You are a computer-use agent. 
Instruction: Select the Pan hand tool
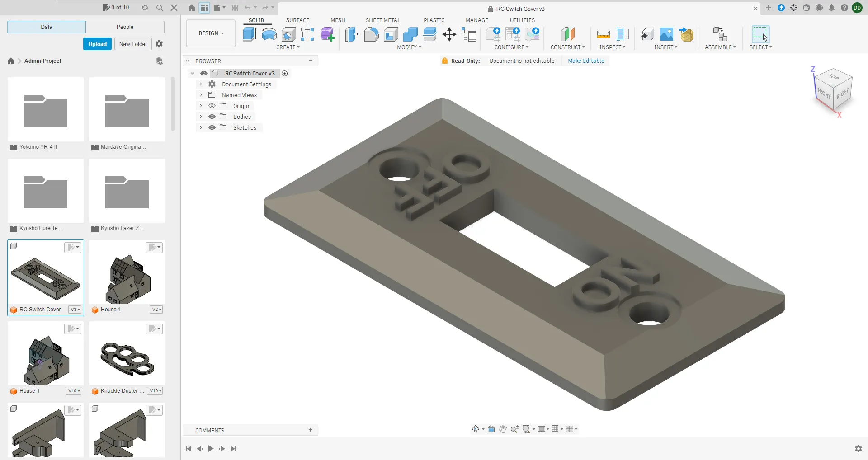tap(503, 429)
